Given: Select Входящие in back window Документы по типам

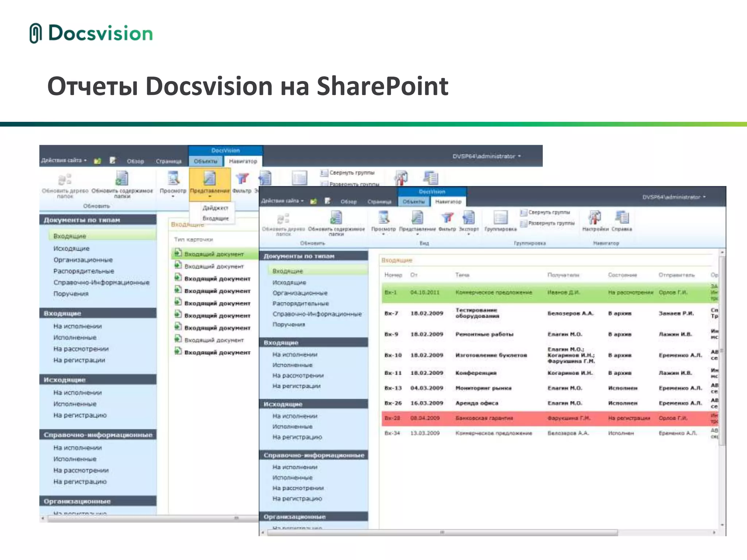Looking at the screenshot, I should pyautogui.click(x=102, y=236).
